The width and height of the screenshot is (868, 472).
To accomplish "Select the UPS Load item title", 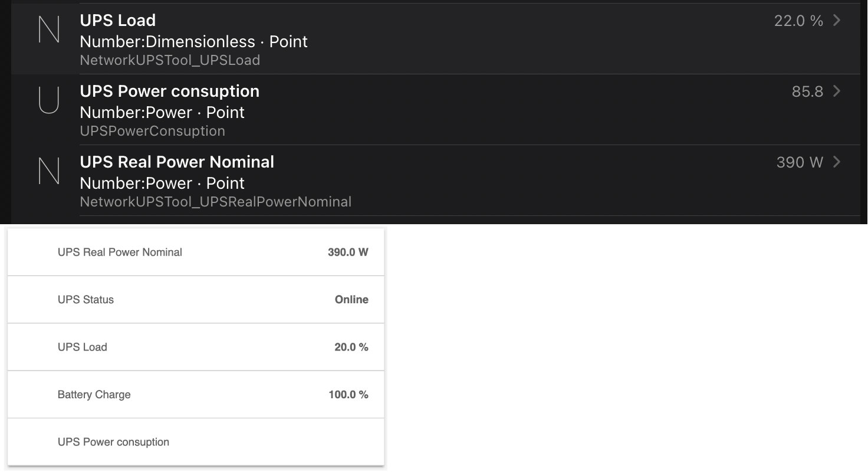I will 118,21.
